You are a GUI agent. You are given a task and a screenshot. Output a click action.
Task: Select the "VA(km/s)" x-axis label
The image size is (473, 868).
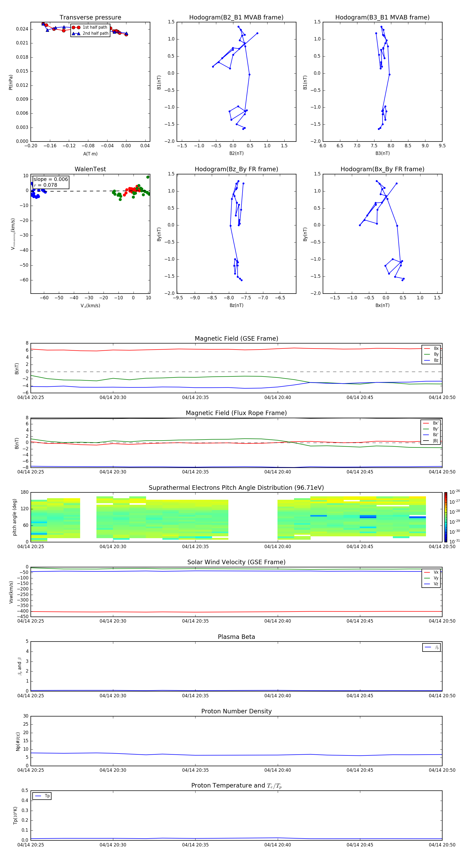[90, 306]
